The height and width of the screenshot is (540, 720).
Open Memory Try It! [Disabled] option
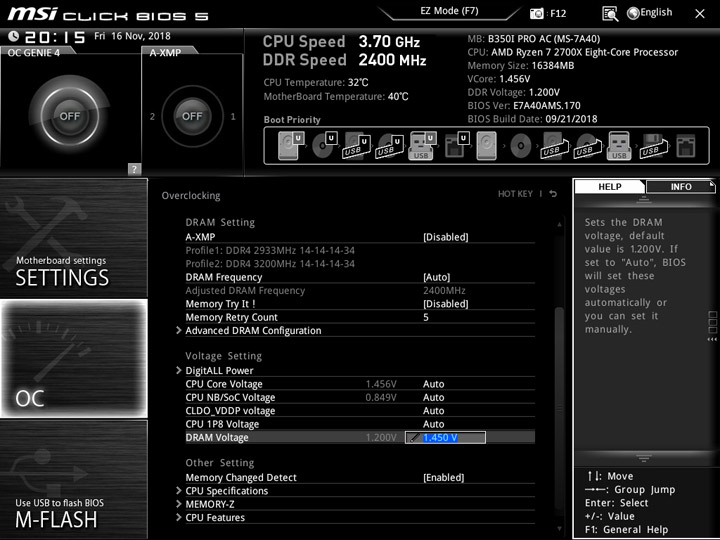tap(445, 304)
